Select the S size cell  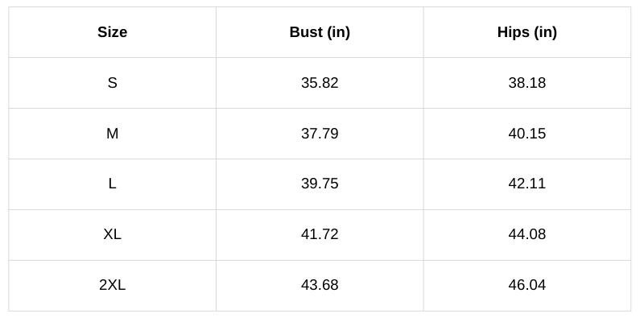click(x=112, y=83)
